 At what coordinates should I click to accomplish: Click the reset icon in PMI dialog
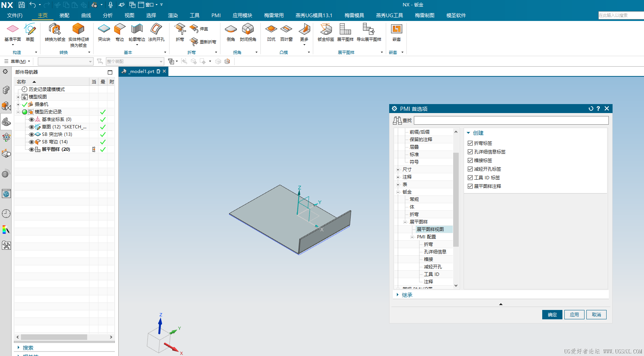(x=591, y=109)
